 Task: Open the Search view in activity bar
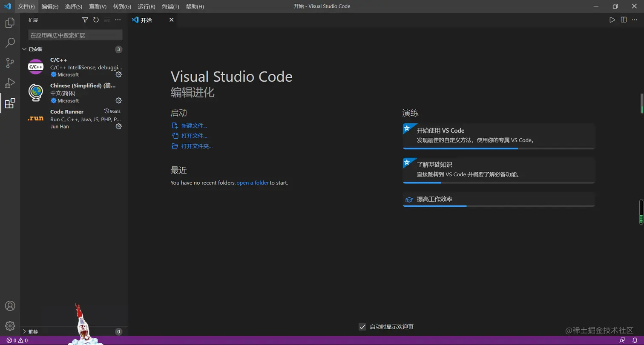pyautogui.click(x=10, y=43)
